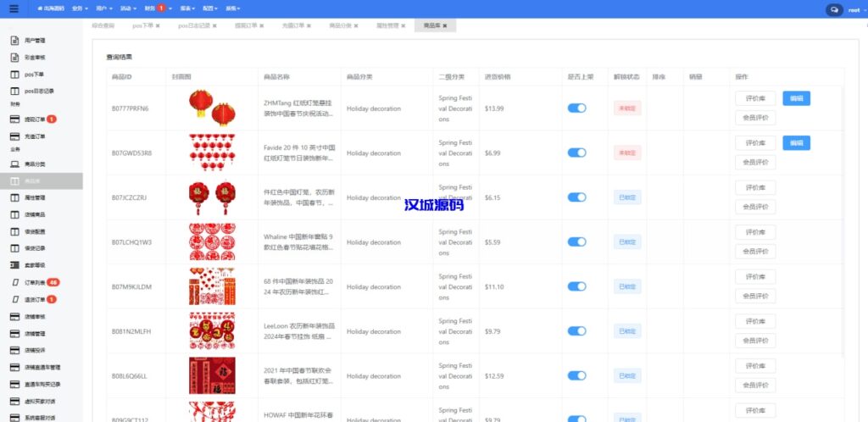
Task: Click price $5.59 cell
Action: pos(492,242)
